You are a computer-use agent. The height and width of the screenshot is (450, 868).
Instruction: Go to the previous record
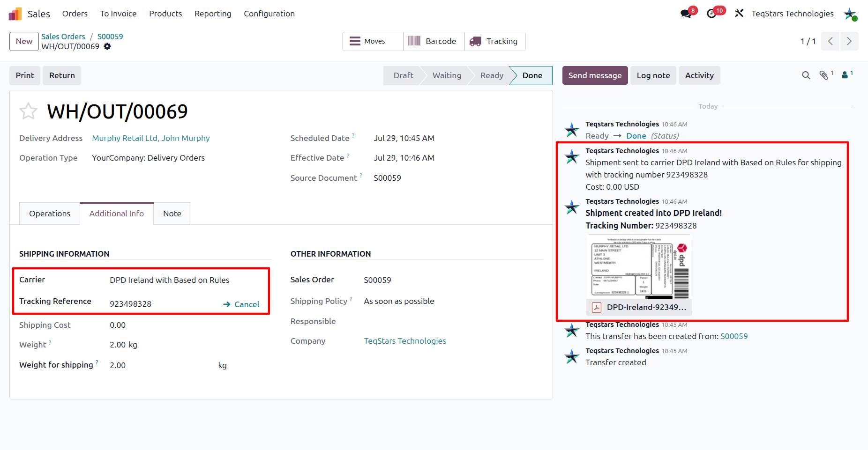click(831, 41)
